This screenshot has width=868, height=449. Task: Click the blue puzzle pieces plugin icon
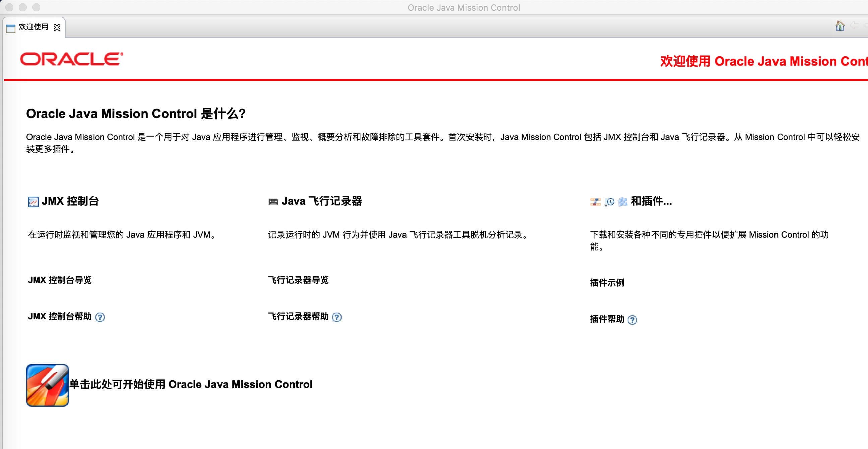[x=623, y=202]
